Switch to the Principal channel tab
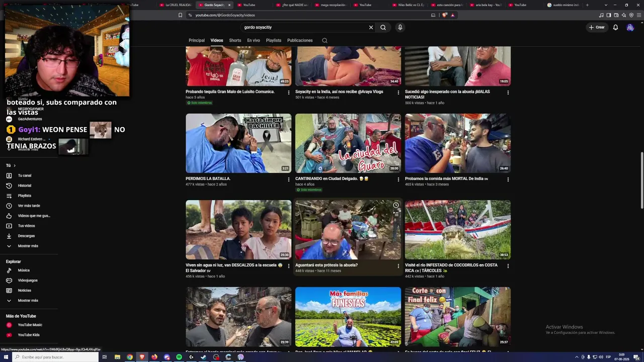Viewport: 644px width, 362px height. pos(197,40)
